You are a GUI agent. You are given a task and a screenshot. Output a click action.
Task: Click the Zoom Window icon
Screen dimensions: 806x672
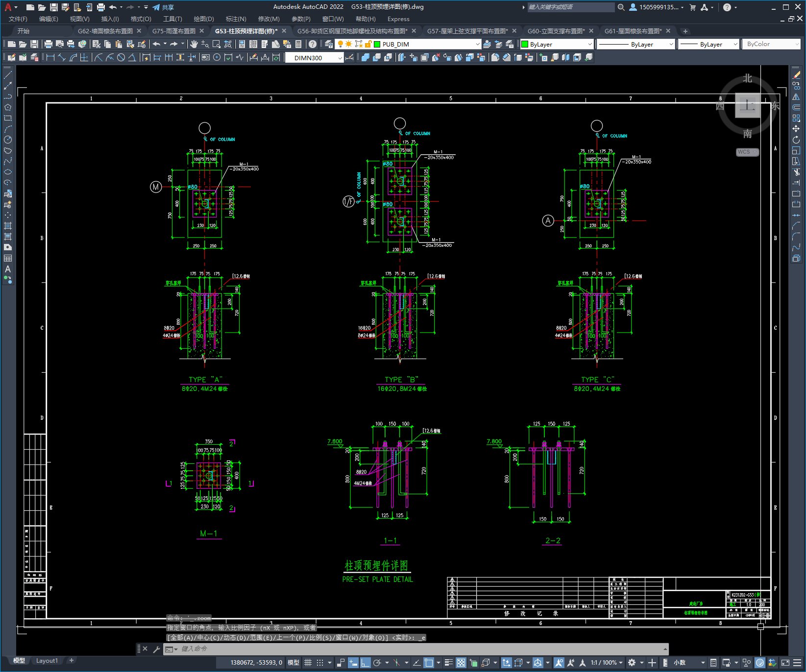click(217, 44)
